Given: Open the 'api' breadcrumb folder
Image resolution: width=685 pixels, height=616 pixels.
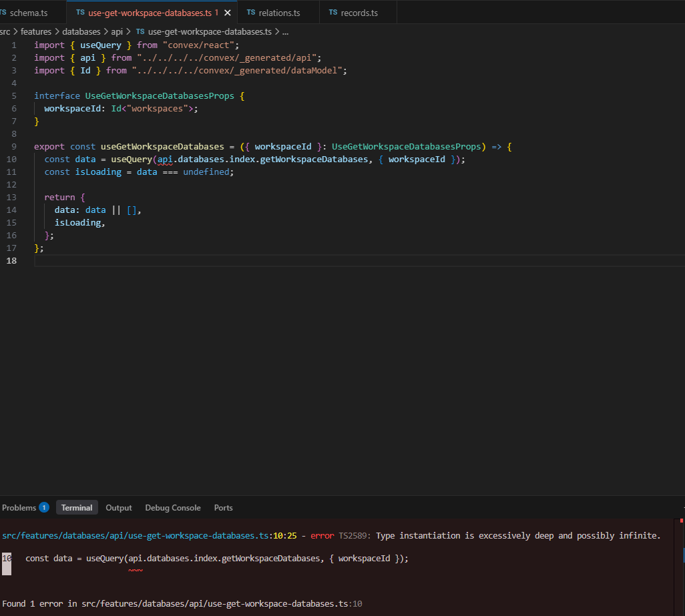Looking at the screenshot, I should [117, 31].
